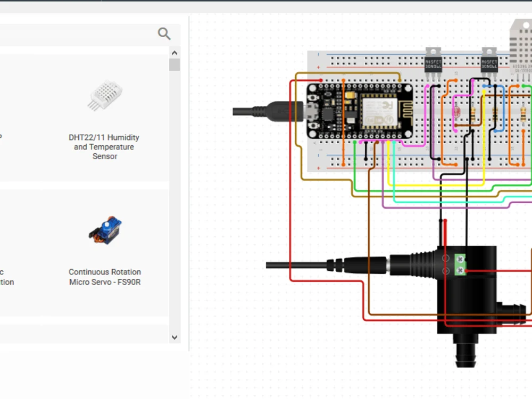Click the black USB cable plug
This screenshot has height=399, width=532.
(277, 112)
